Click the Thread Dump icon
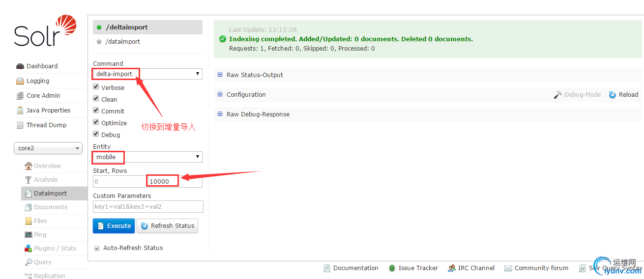This screenshot has height=279, width=644. 20,125
